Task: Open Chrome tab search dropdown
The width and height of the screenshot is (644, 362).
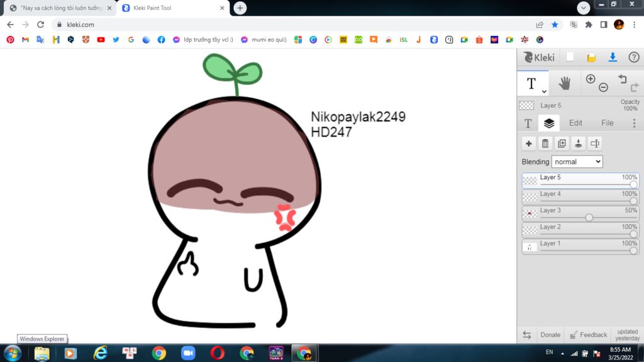Action: point(583,8)
